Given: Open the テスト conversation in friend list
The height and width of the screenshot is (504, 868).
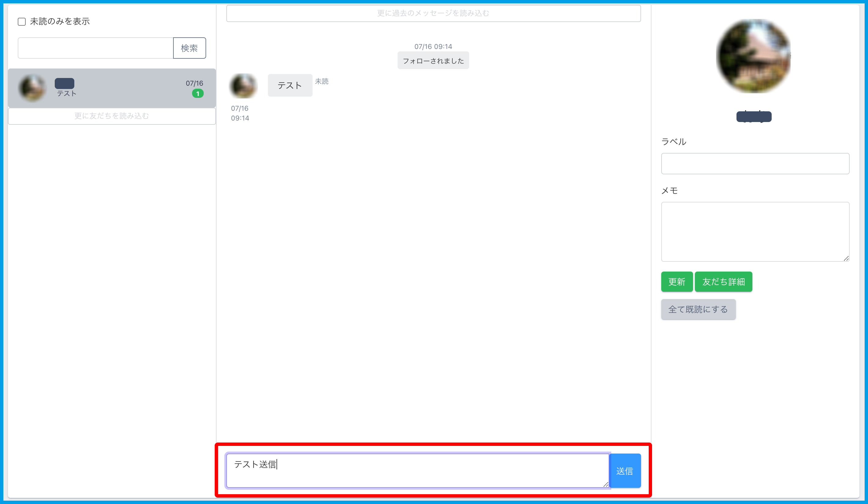Looking at the screenshot, I should click(112, 88).
